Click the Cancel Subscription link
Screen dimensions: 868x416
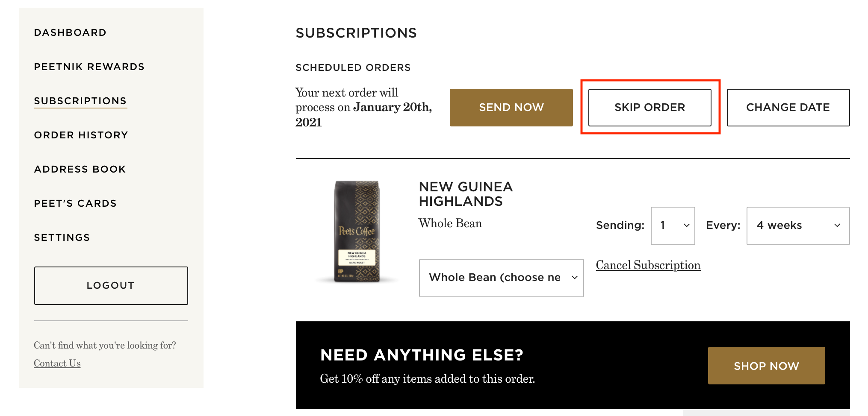(648, 265)
